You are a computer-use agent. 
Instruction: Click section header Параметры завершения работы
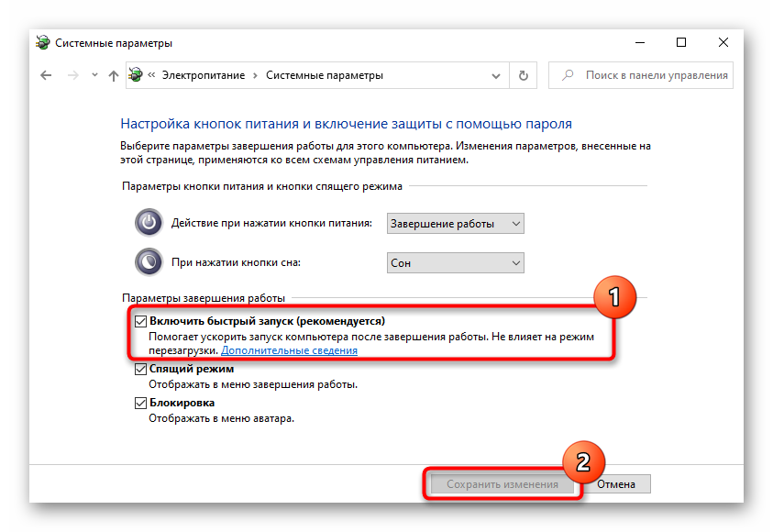coord(204,298)
